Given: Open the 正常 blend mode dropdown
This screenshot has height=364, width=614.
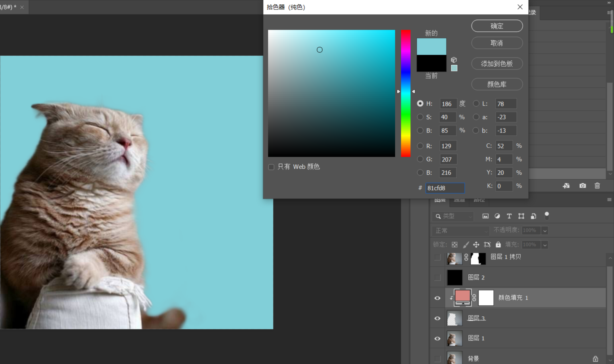Looking at the screenshot, I should (x=460, y=230).
